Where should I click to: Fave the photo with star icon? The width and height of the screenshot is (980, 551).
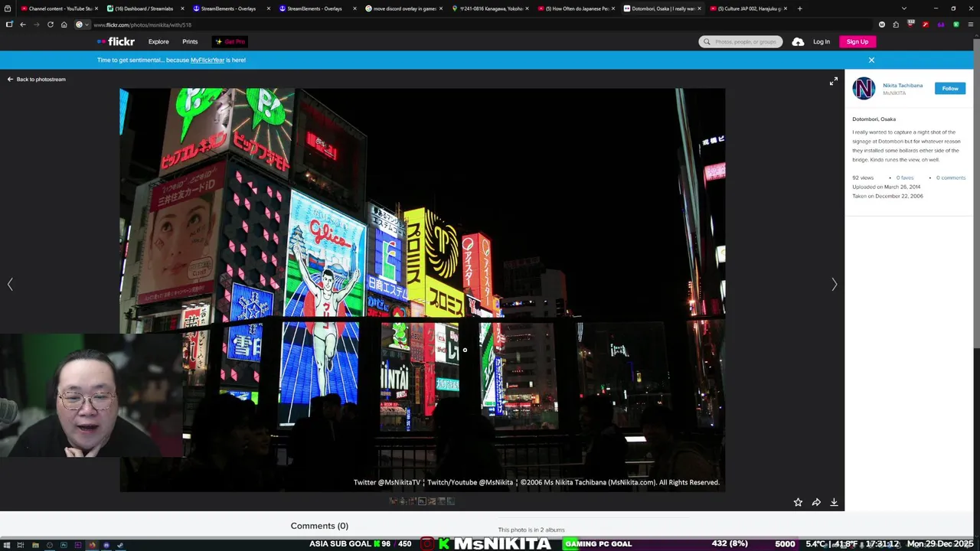tap(798, 502)
